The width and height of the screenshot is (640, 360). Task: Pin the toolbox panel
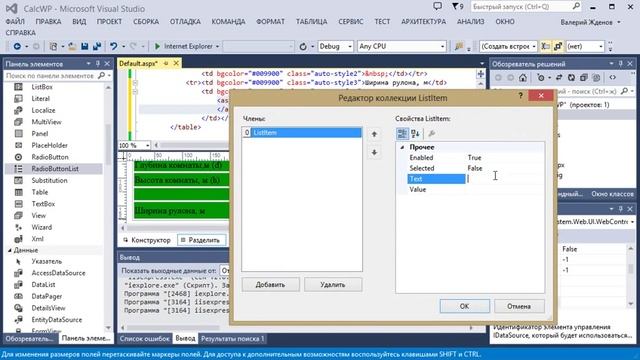tap(98, 64)
